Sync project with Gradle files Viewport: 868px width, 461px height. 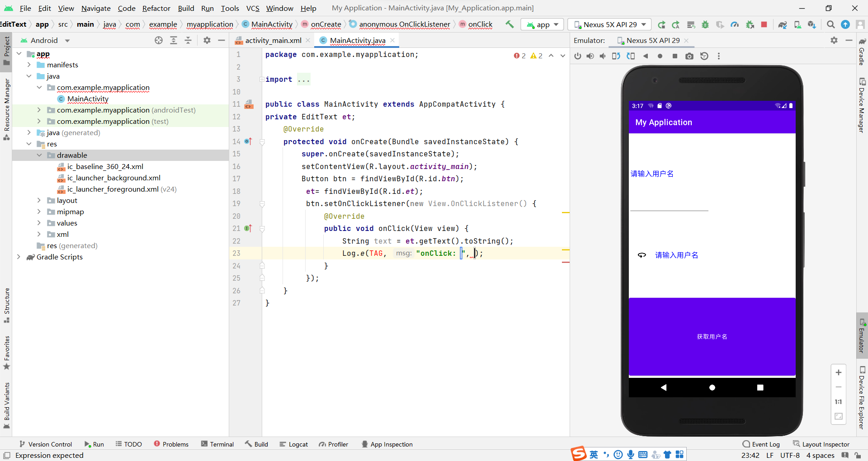pyautogui.click(x=783, y=24)
